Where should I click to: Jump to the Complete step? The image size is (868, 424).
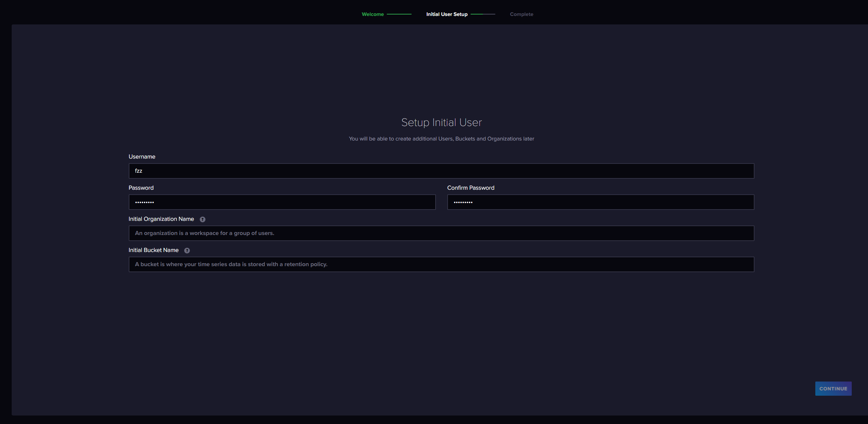click(x=521, y=14)
